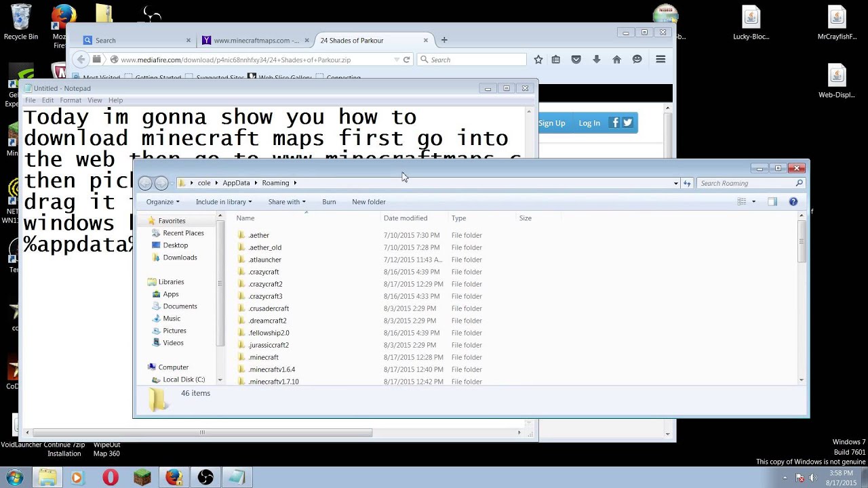Click Notepad horizontal scrollbar thumb
The width and height of the screenshot is (868, 488).
(202, 432)
